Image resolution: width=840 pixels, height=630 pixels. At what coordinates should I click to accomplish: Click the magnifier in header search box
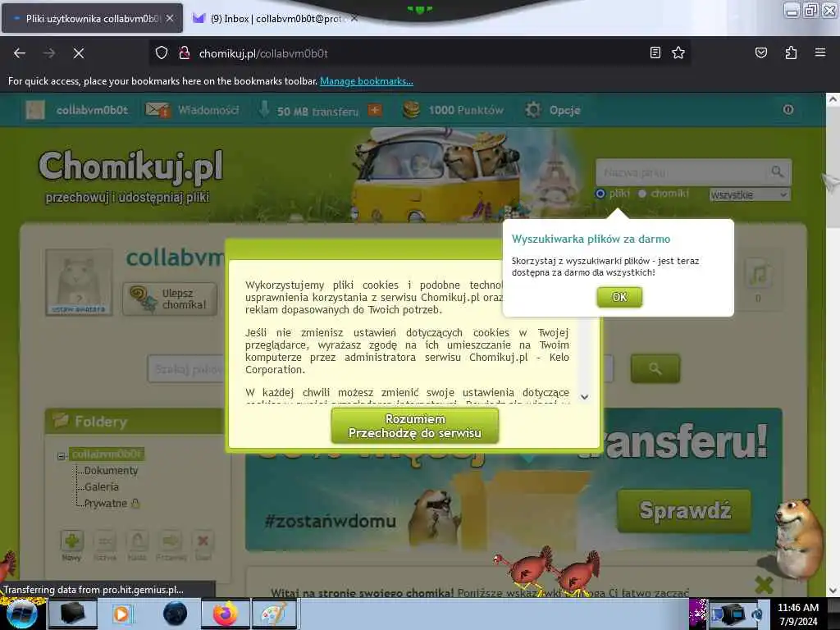tap(777, 172)
